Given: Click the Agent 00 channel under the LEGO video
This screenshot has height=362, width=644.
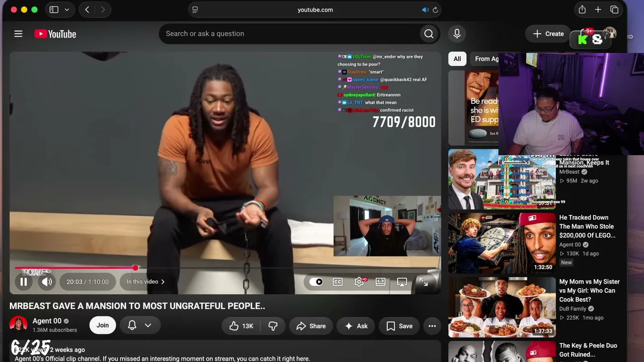Looking at the screenshot, I should click(570, 245).
